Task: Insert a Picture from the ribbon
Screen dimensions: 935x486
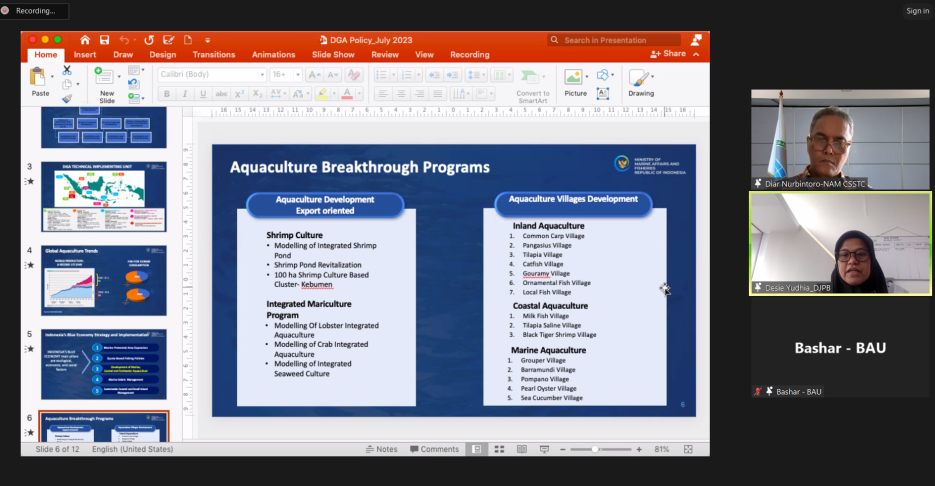Action: [x=575, y=79]
